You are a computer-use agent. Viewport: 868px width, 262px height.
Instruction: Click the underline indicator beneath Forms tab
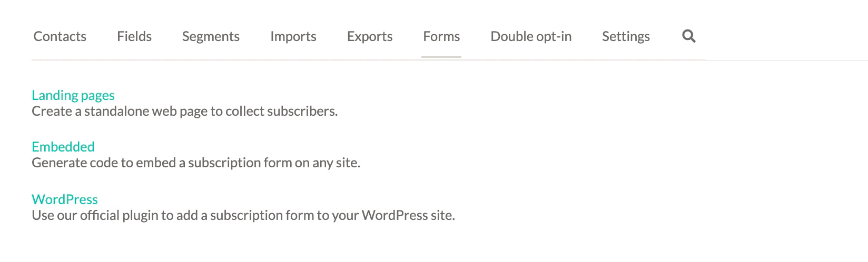click(441, 56)
